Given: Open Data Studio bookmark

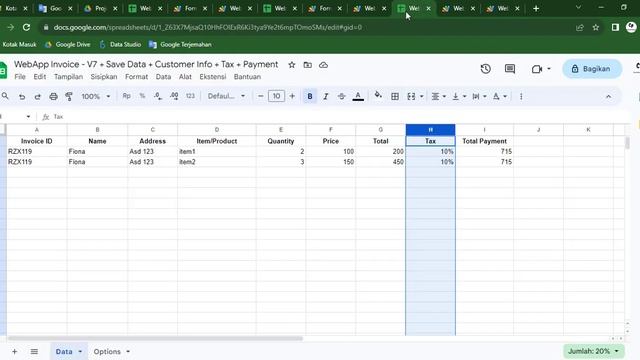Looking at the screenshot, I should (x=120, y=44).
